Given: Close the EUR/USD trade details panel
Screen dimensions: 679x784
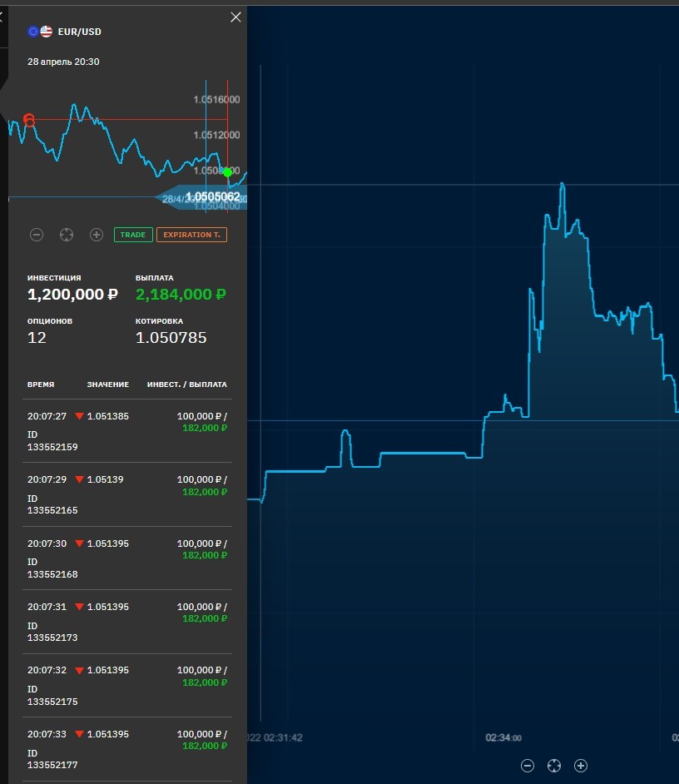Looking at the screenshot, I should [x=235, y=17].
